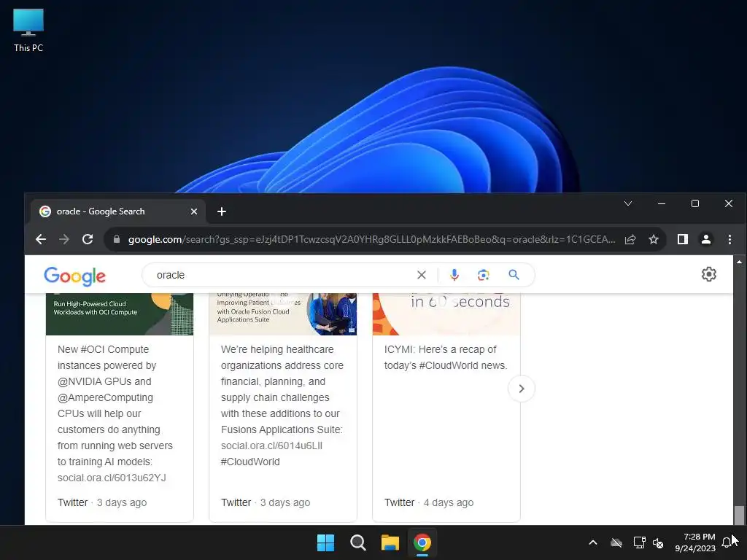Open the ICYMI CloudWorld recap tweet

click(x=446, y=357)
